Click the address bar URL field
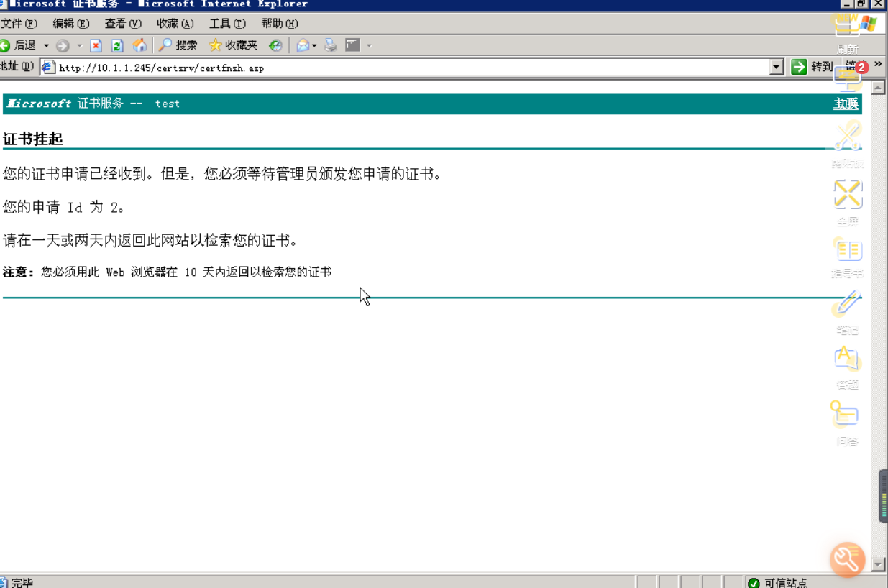Image resolution: width=888 pixels, height=588 pixels. [413, 68]
